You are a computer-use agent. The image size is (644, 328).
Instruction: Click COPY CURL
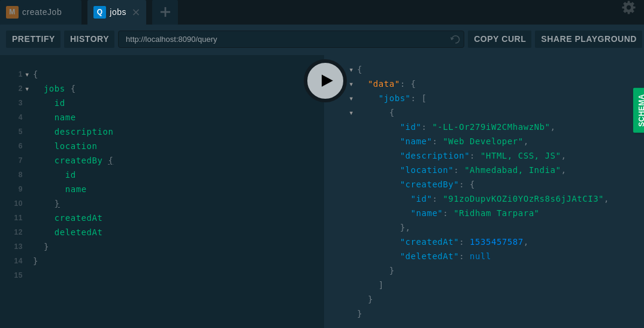(x=500, y=39)
